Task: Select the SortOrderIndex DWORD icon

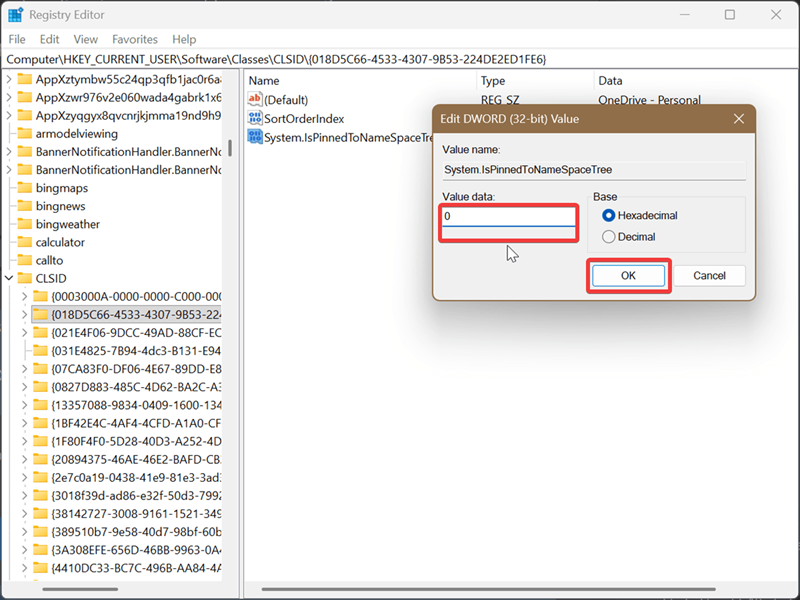Action: pyautogui.click(x=255, y=118)
